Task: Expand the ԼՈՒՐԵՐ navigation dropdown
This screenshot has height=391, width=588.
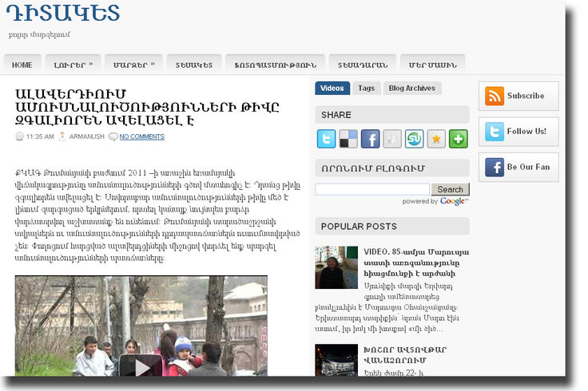Action: coord(73,65)
